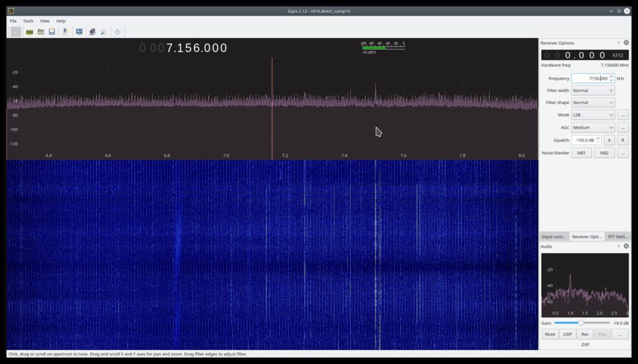Screen dimensions: 638x364
Task: Open the I/O device configuration icon
Action: point(29,32)
